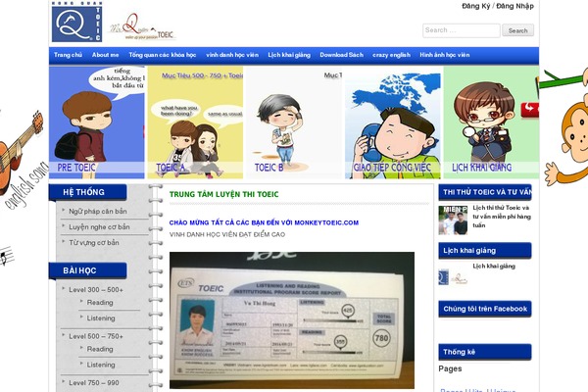This screenshot has width=588, height=392.
Task: Select the GIAO TIẾP CÔNG VIỆC banner
Action: pos(393,122)
